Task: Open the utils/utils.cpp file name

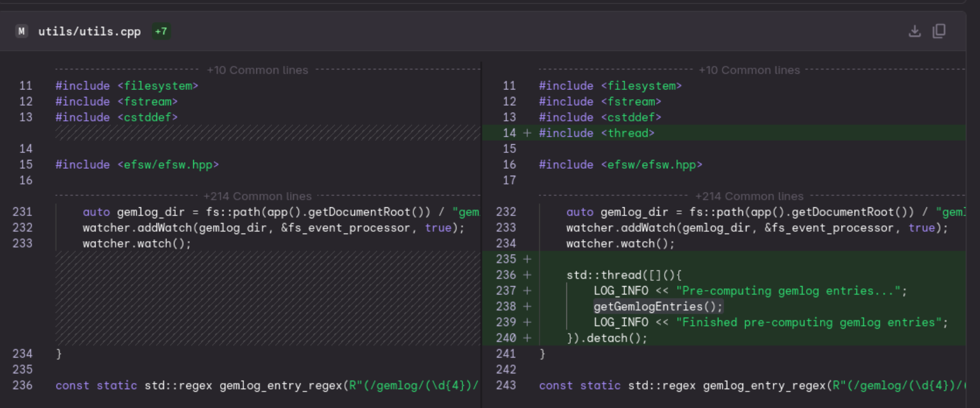Action: tap(89, 32)
